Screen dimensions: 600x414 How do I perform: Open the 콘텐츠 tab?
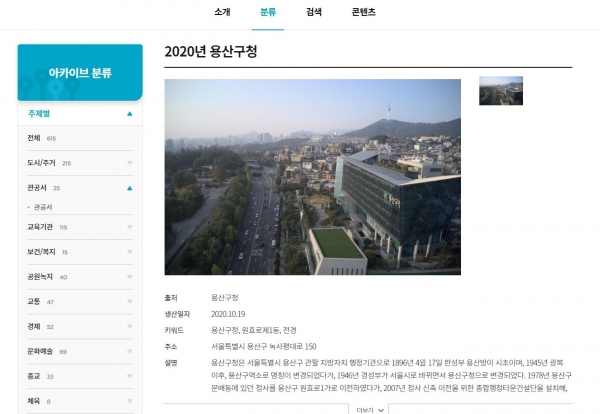point(364,12)
